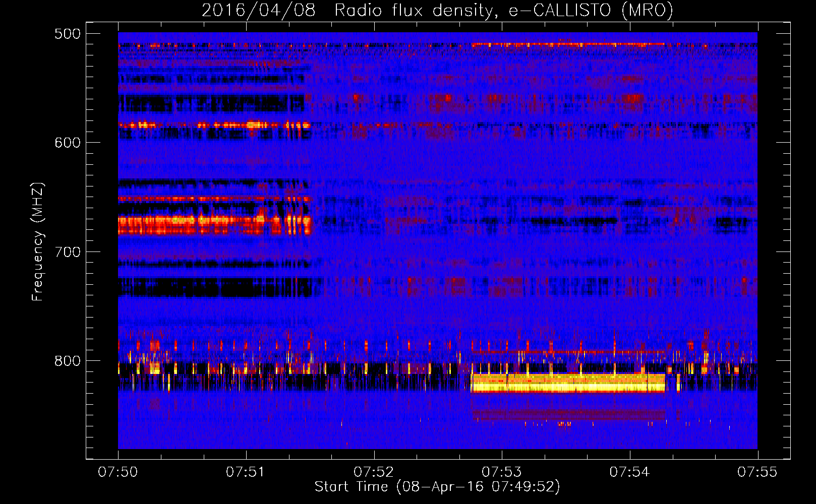
Task: Click the 'Start Time (08-Apr-16 07:49:52)' label
Action: point(437,487)
